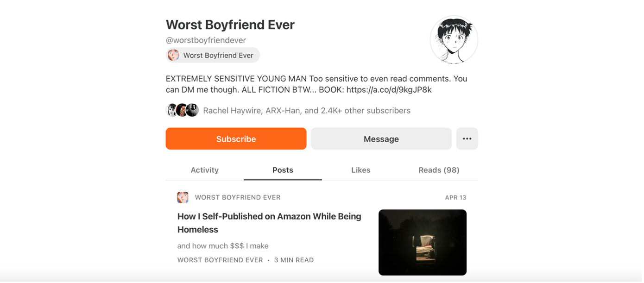644x283 pixels.
Task: Open post 'How I Self-Published on Amazon'
Action: click(x=270, y=224)
